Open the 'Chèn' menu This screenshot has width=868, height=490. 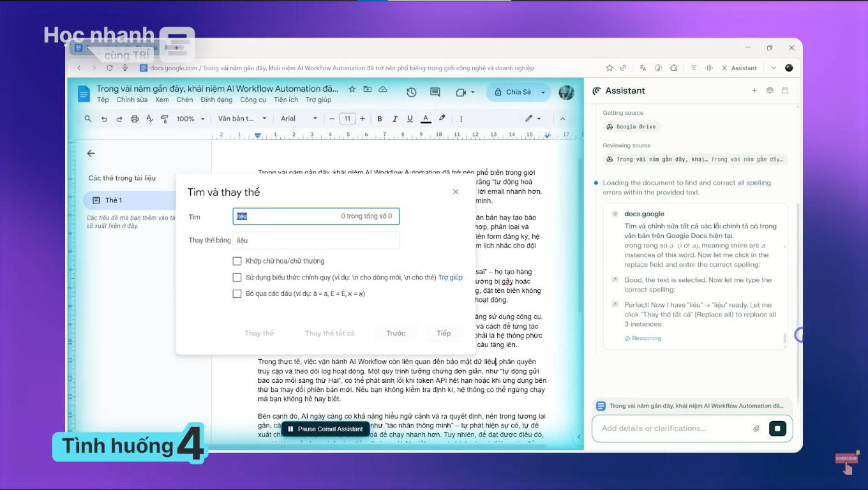(x=184, y=100)
